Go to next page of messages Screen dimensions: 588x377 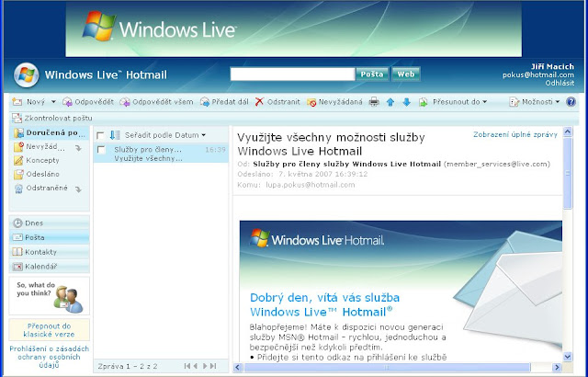(205, 366)
